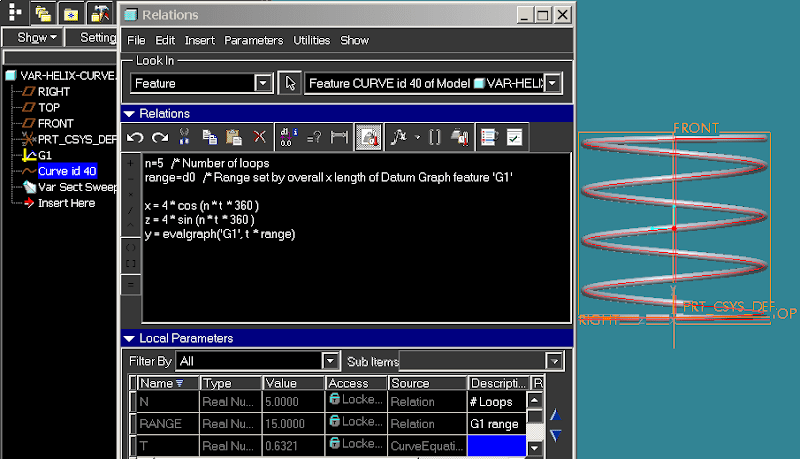This screenshot has height=459, width=800.
Task: Select Curve id 40 in model tree
Action: pyautogui.click(x=67, y=171)
